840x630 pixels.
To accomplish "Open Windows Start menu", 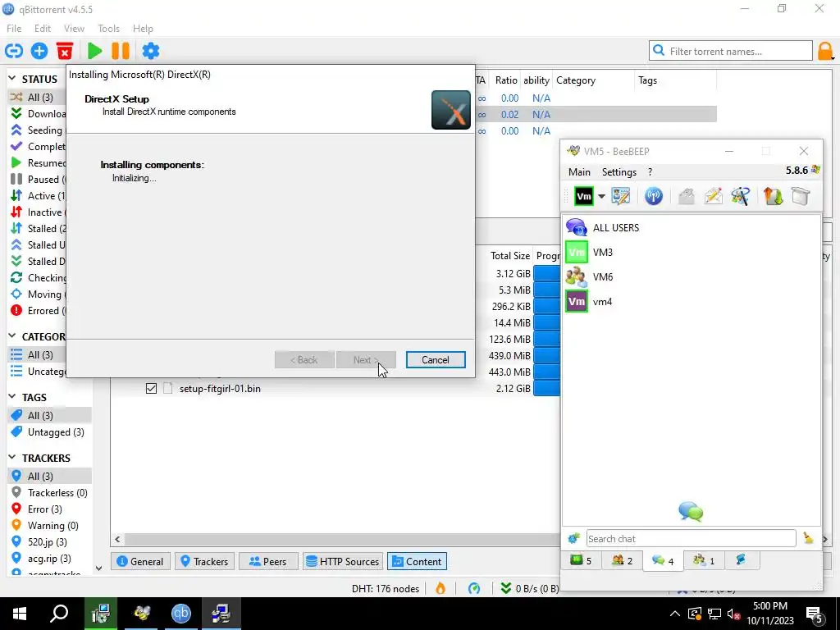I will (x=20, y=614).
